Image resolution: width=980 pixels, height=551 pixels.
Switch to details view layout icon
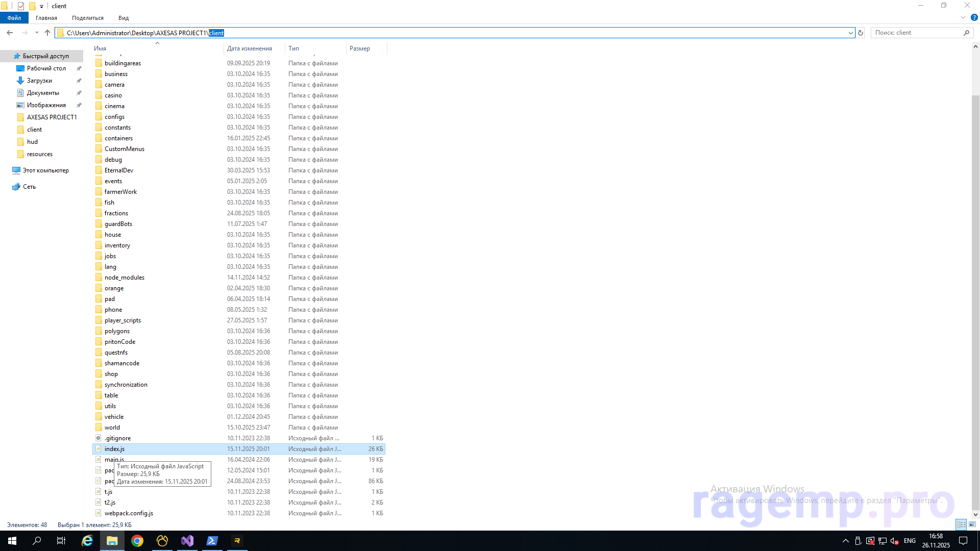[961, 524]
